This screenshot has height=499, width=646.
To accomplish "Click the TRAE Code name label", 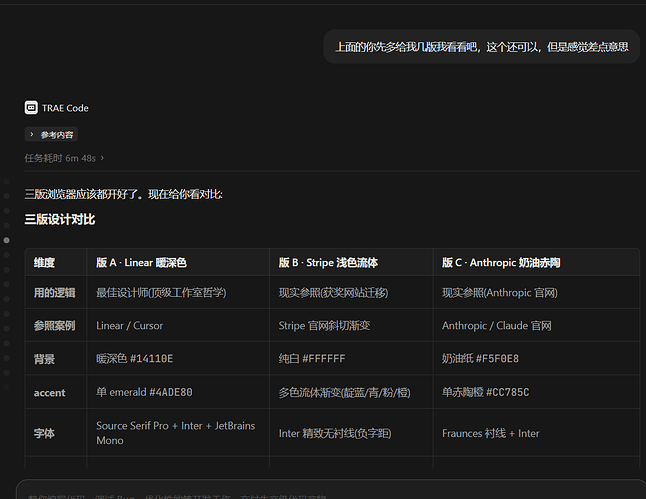I will pyautogui.click(x=65, y=108).
